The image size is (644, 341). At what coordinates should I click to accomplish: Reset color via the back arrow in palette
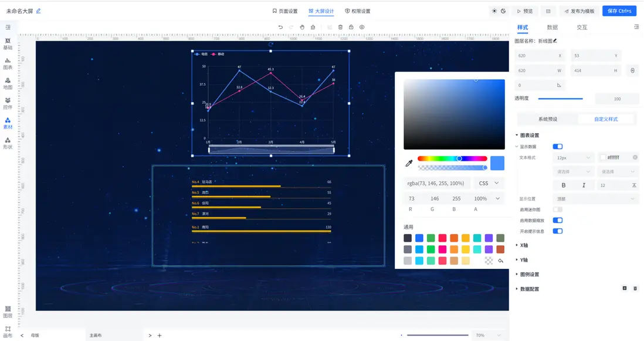tap(500, 261)
